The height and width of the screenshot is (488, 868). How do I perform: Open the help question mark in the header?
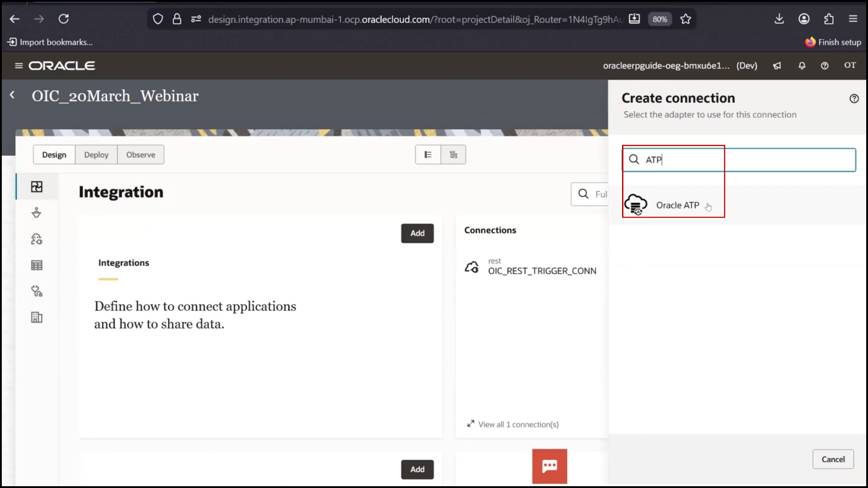click(825, 66)
